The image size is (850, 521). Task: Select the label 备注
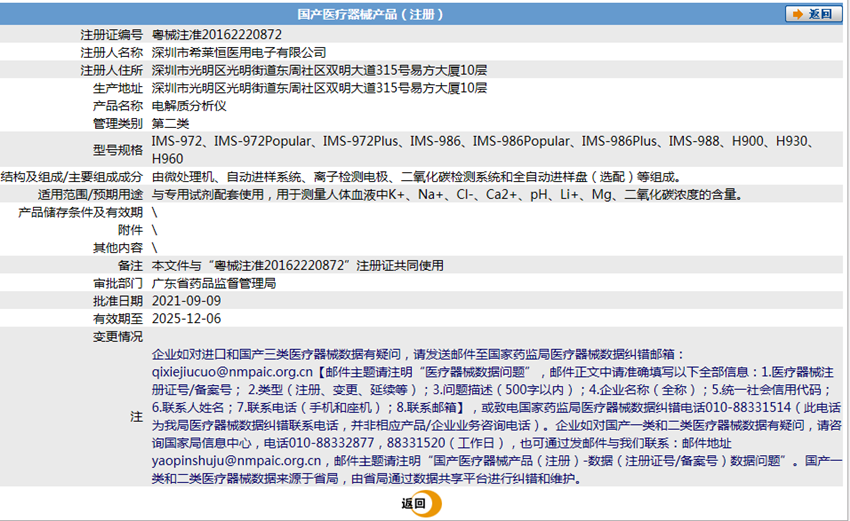[x=130, y=266]
